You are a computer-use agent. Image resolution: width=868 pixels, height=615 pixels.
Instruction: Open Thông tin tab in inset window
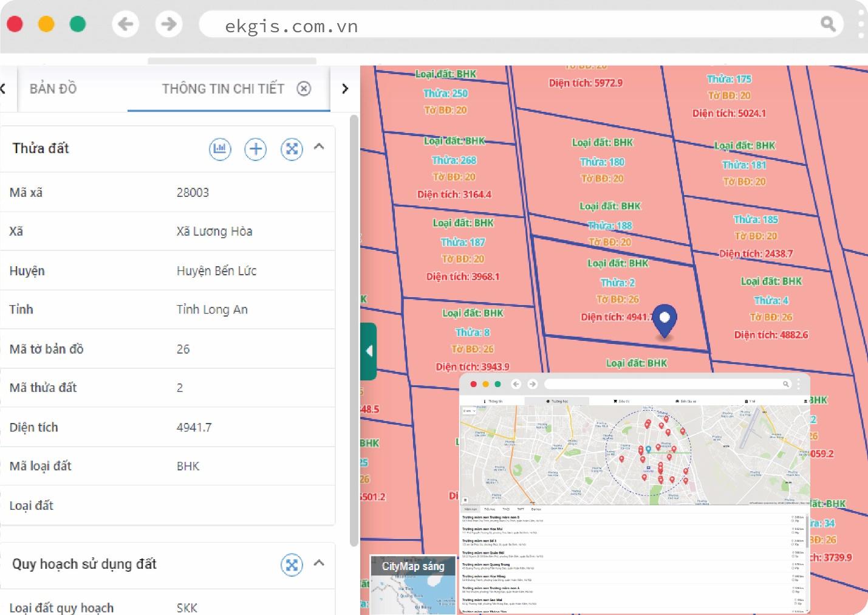pos(493,401)
